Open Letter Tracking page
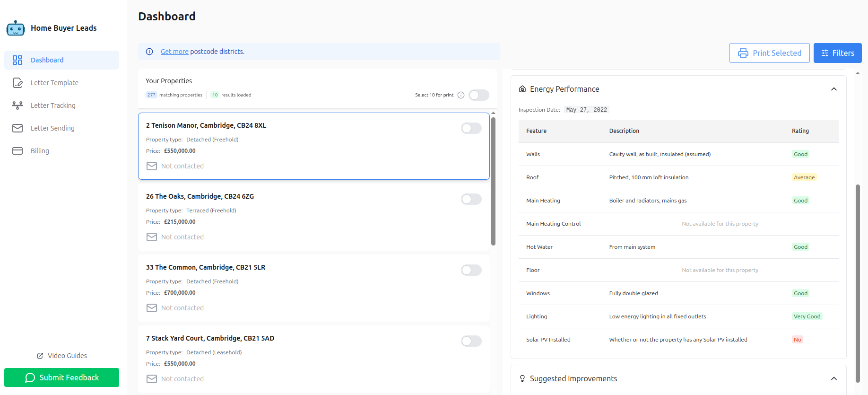This screenshot has height=395, width=868. (x=61, y=105)
